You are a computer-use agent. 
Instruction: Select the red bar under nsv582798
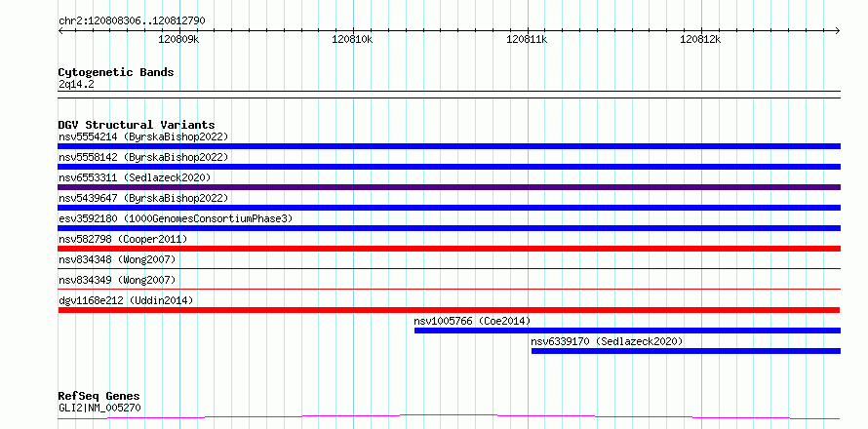coord(449,249)
